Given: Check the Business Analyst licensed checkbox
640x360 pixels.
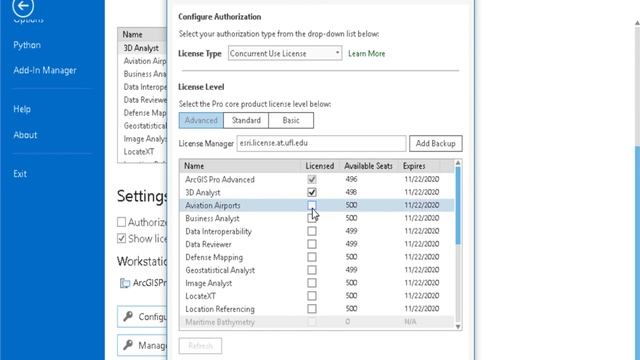Looking at the screenshot, I should coord(312,218).
